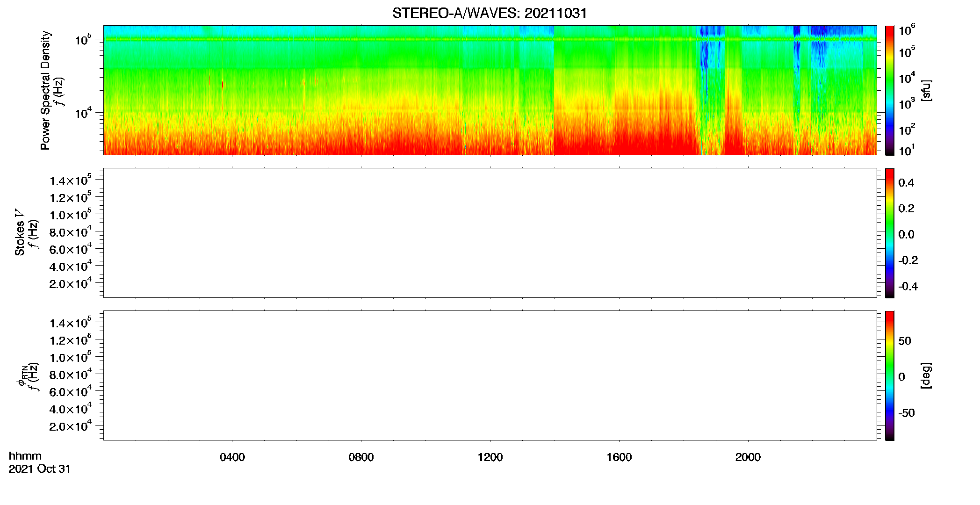This screenshot has height=505, width=980.
Task: Click the -0.4 label on Stokes color bar
Action: point(908,286)
